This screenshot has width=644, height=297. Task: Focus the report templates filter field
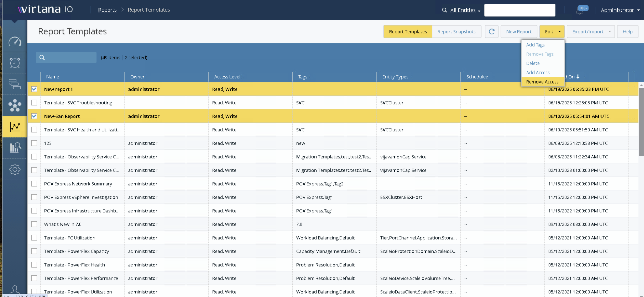click(x=66, y=57)
